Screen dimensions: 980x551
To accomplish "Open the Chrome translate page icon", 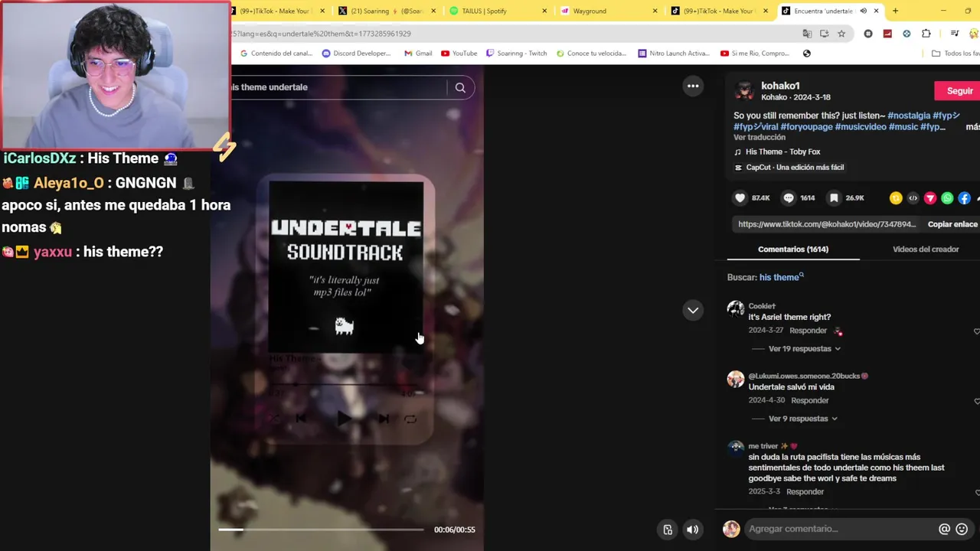I will coord(807,34).
